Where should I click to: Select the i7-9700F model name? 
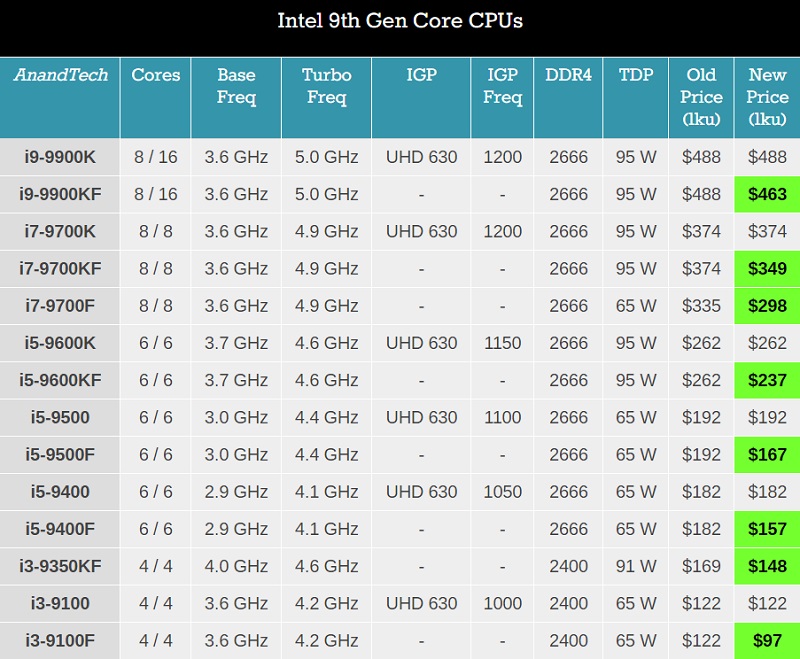point(60,306)
